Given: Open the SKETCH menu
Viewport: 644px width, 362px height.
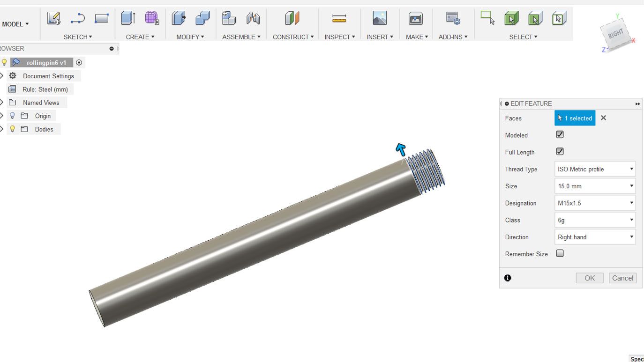Looking at the screenshot, I should pos(78,37).
